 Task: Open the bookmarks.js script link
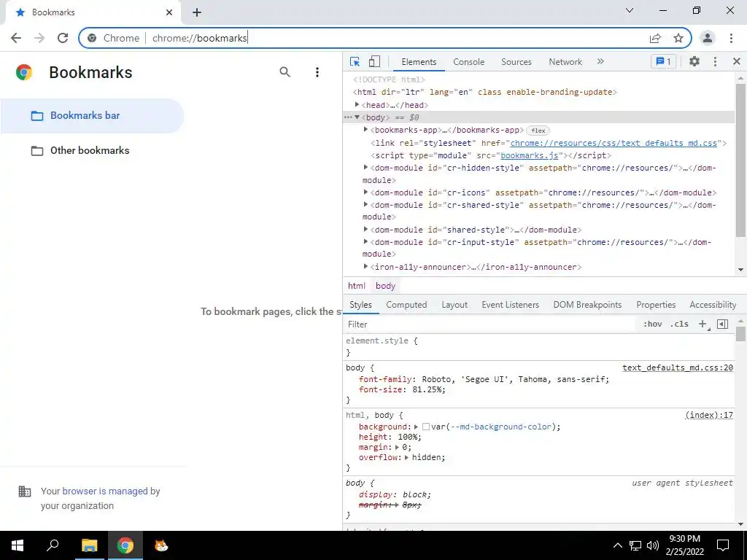point(530,155)
